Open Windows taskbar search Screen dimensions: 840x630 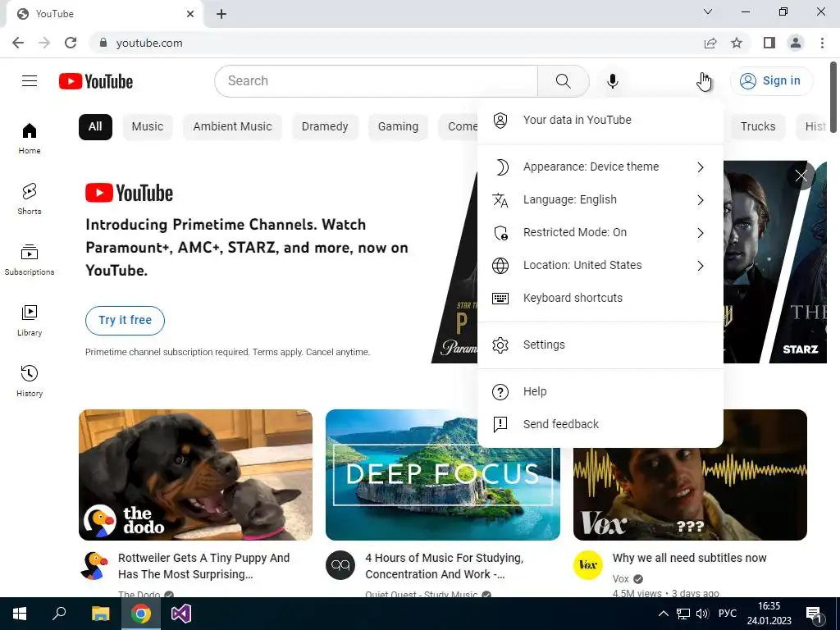click(x=59, y=614)
